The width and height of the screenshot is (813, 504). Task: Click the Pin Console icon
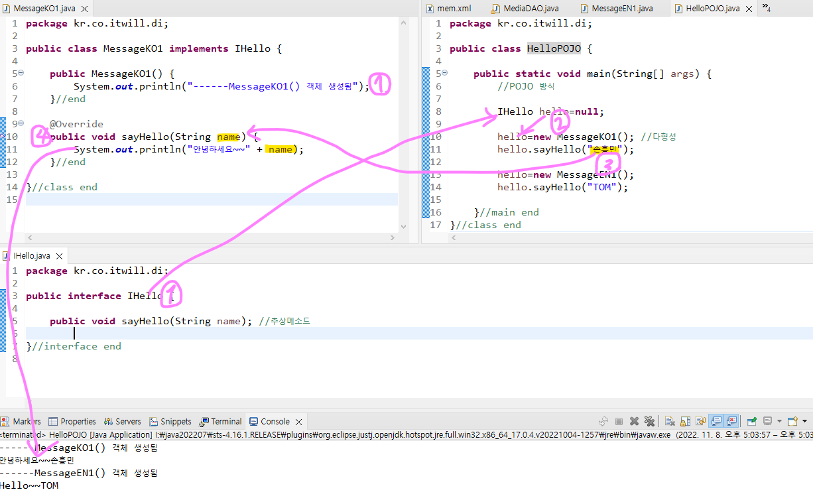[752, 421]
